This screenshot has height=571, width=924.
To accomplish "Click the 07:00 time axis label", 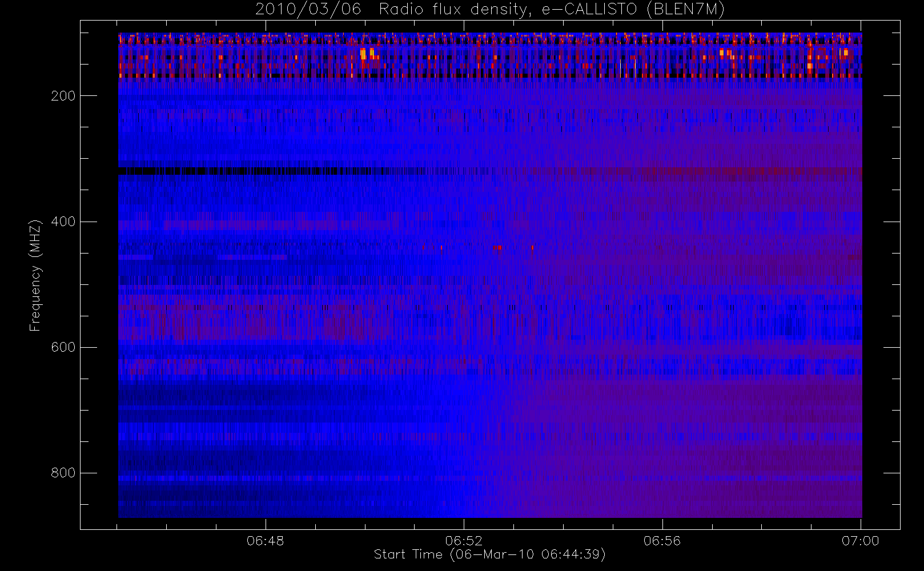I will (861, 541).
